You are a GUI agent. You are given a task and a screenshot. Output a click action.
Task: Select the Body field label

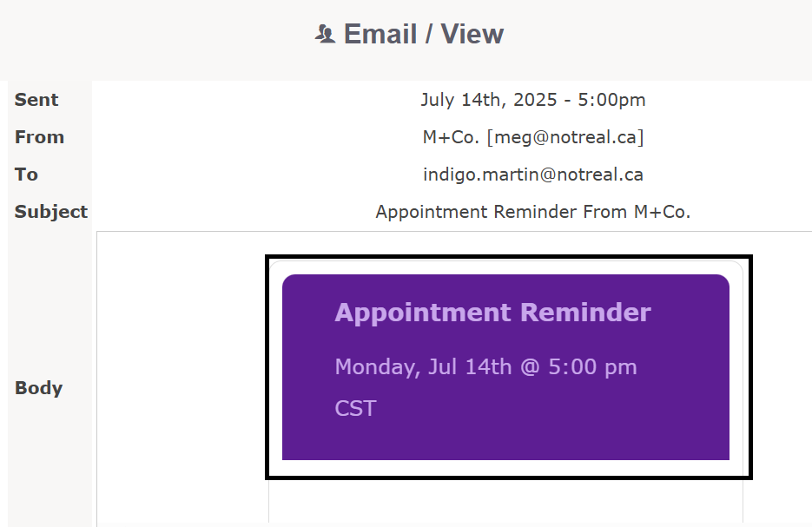[39, 388]
